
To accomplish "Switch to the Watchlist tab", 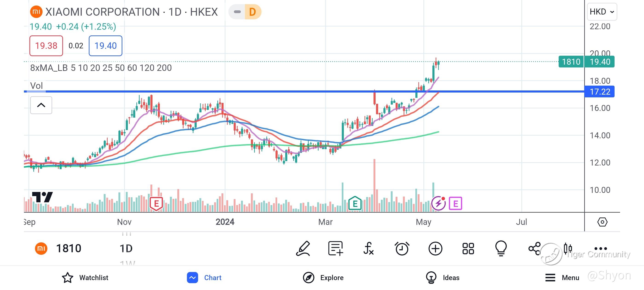I will tap(85, 278).
